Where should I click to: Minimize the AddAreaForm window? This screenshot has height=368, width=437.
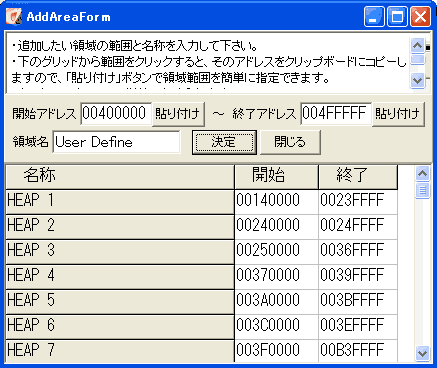(x=374, y=16)
